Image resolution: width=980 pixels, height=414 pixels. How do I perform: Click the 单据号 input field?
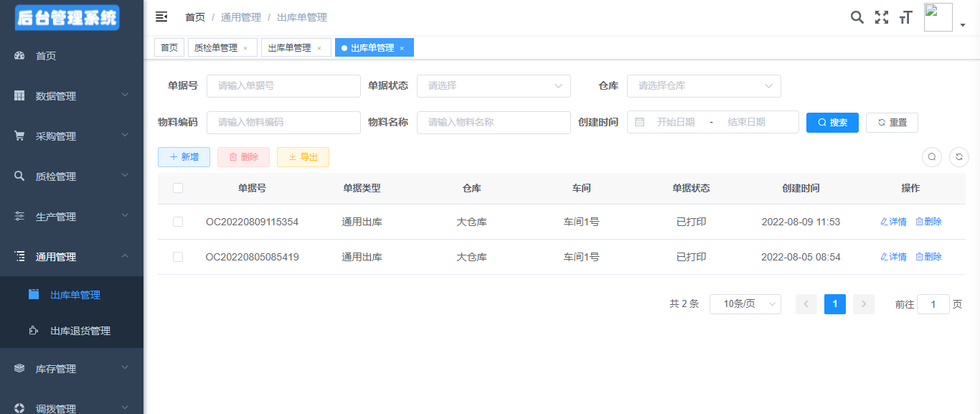283,86
